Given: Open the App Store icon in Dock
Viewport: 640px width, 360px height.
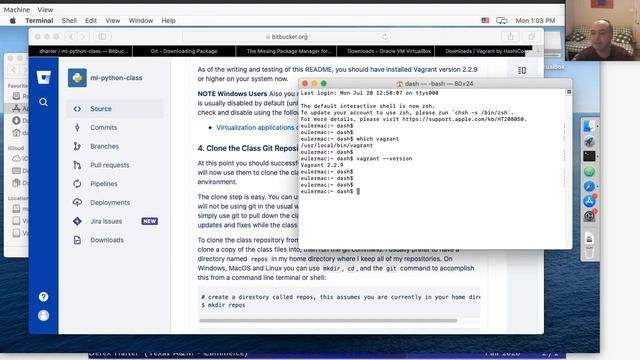Looking at the screenshot, I should [x=589, y=201].
